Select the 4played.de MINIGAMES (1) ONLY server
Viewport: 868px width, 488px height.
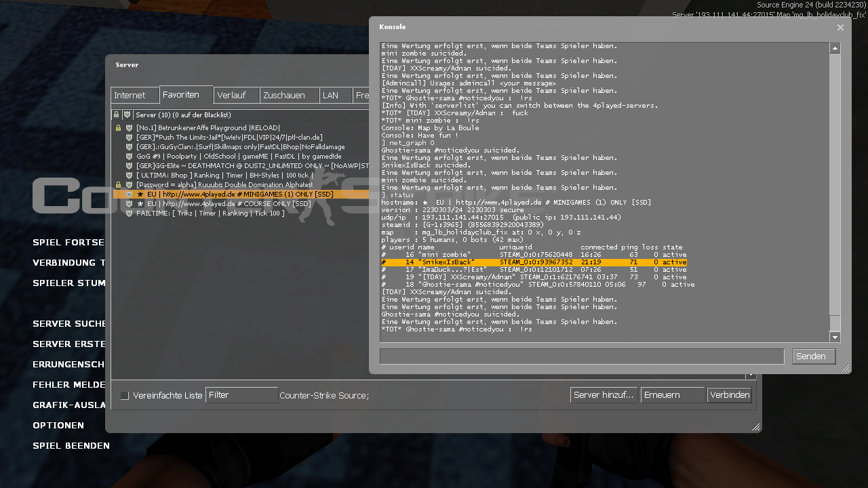tap(241, 194)
